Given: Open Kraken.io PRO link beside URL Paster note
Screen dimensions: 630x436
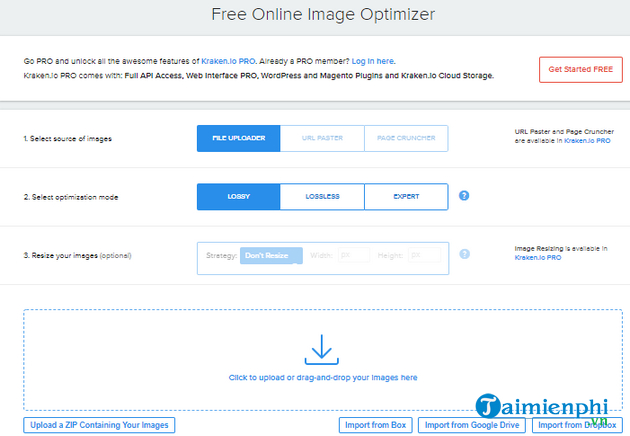Looking at the screenshot, I should (587, 141).
